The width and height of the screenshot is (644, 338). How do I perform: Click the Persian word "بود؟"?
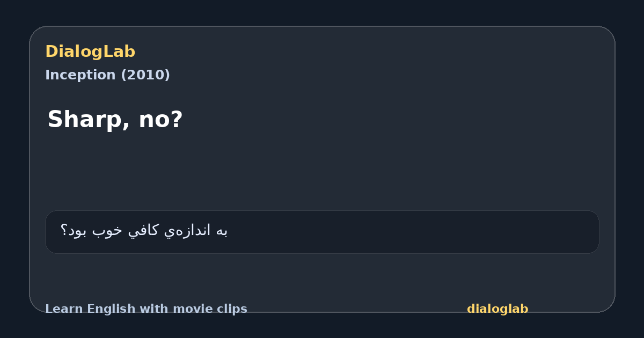click(x=75, y=231)
